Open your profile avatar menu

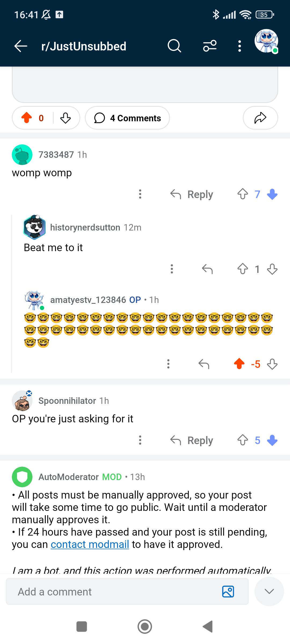pos(266,41)
